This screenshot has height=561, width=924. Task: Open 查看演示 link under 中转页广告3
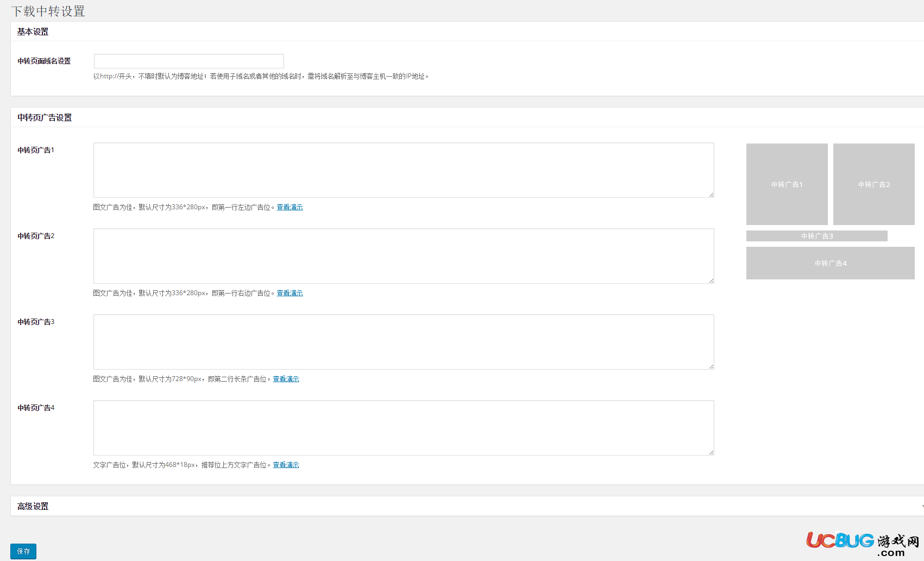tap(286, 379)
